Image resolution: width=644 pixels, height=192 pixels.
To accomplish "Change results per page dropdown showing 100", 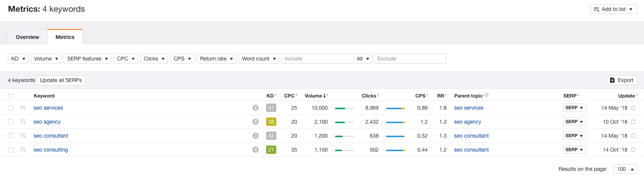I will [x=625, y=169].
